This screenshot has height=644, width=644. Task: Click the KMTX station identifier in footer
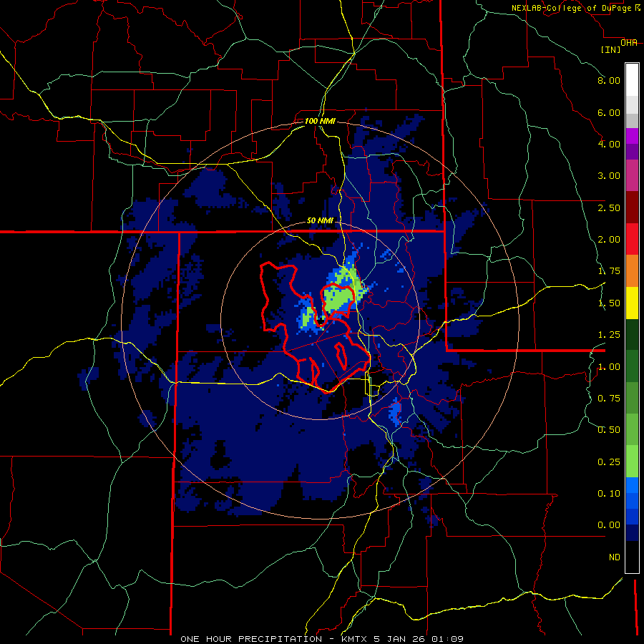pyautogui.click(x=354, y=639)
